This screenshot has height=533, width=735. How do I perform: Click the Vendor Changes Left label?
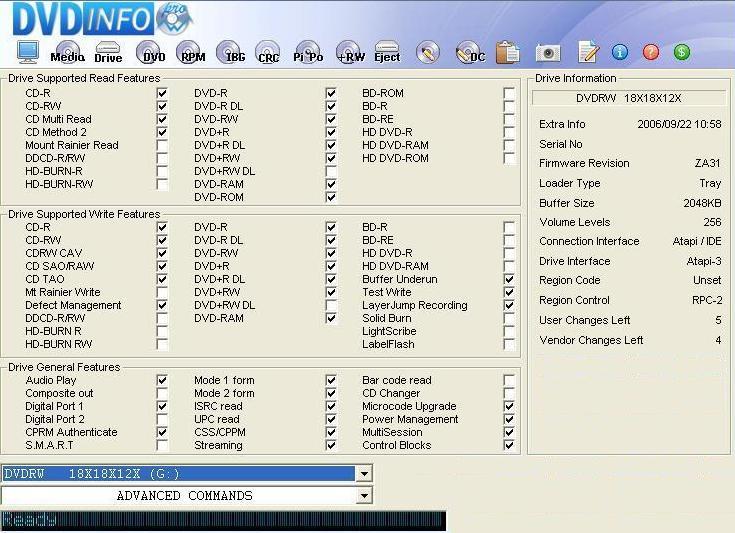click(x=591, y=340)
